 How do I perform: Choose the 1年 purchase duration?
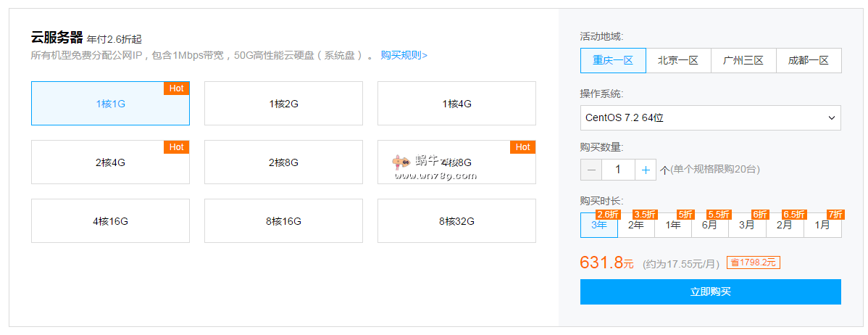coord(673,226)
